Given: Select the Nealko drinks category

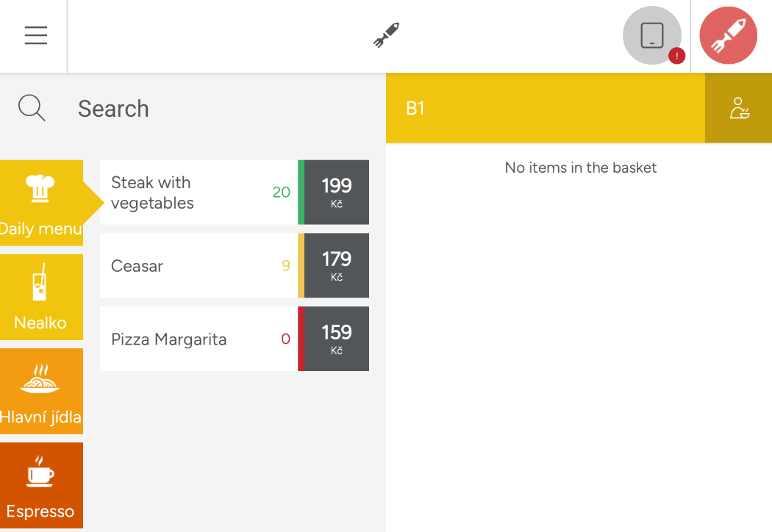Looking at the screenshot, I should (41, 298).
